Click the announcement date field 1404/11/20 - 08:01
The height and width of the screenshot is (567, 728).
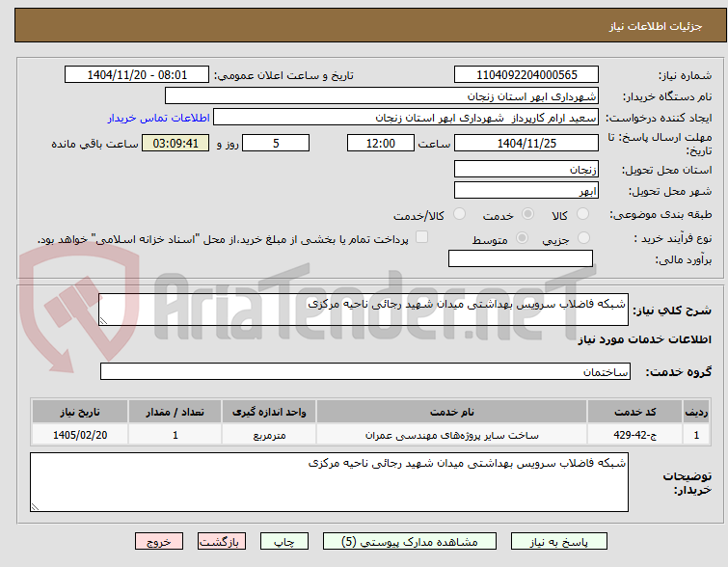click(x=137, y=75)
